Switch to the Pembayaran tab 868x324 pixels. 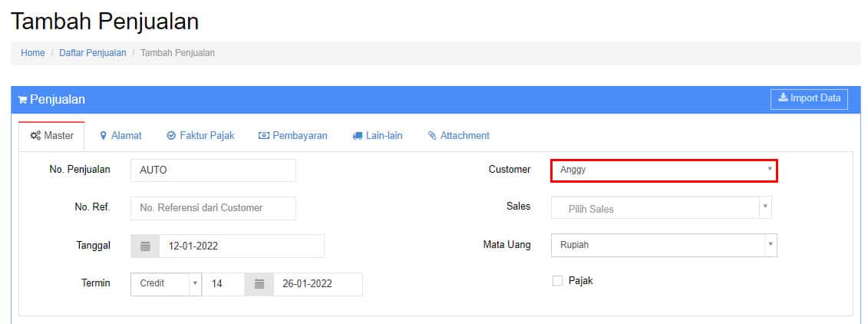[x=293, y=136]
